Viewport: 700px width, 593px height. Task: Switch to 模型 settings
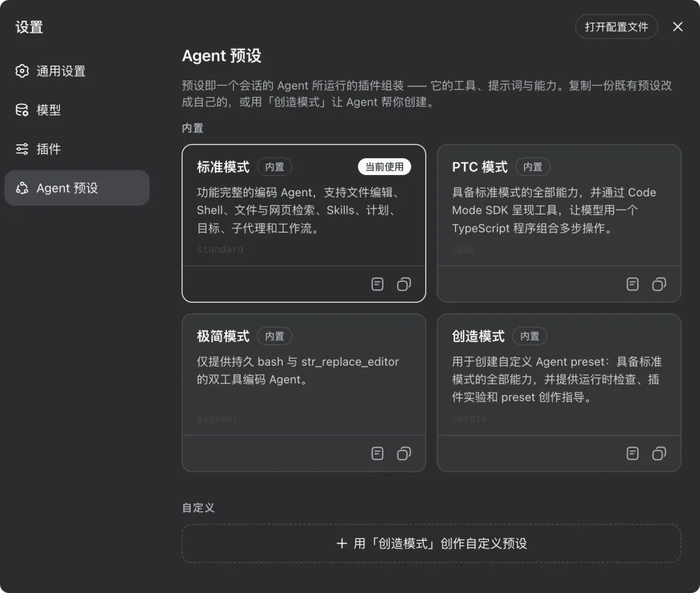tap(76, 110)
